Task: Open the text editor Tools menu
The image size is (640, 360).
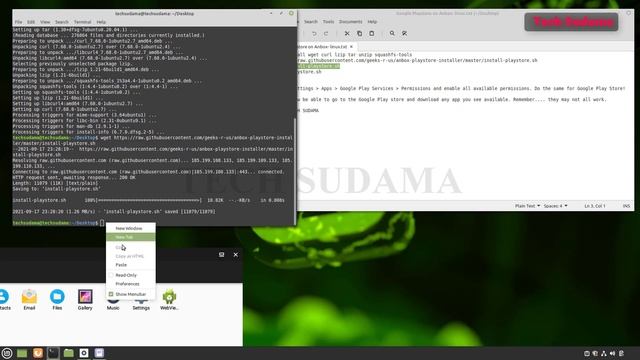Action: click(x=328, y=22)
